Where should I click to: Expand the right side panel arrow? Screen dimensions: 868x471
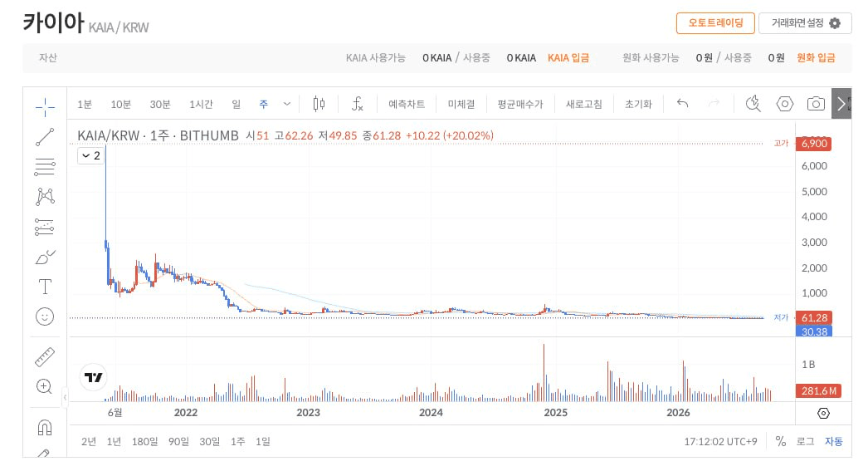[x=841, y=104]
